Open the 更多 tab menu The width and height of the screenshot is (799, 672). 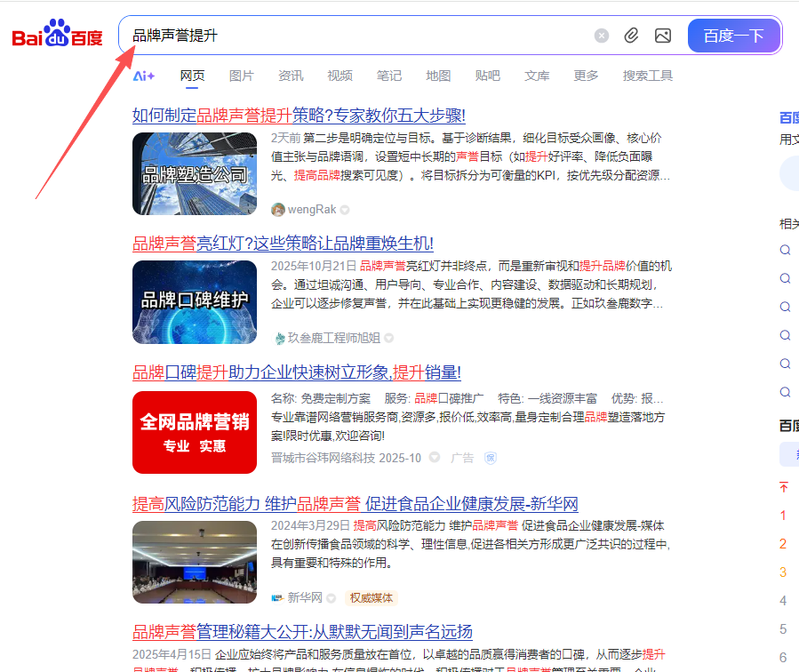click(x=586, y=76)
